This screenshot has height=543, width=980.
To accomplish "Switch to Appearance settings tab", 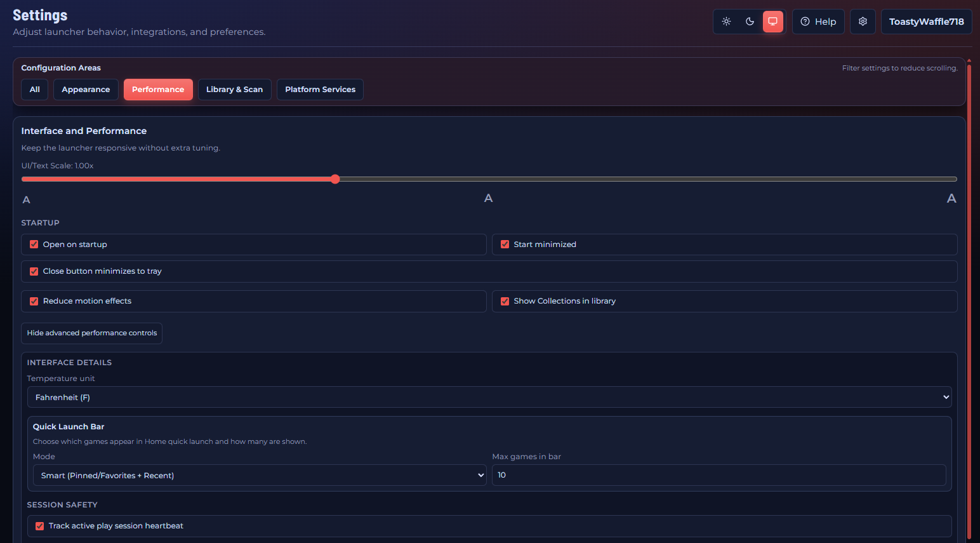I will pos(86,90).
